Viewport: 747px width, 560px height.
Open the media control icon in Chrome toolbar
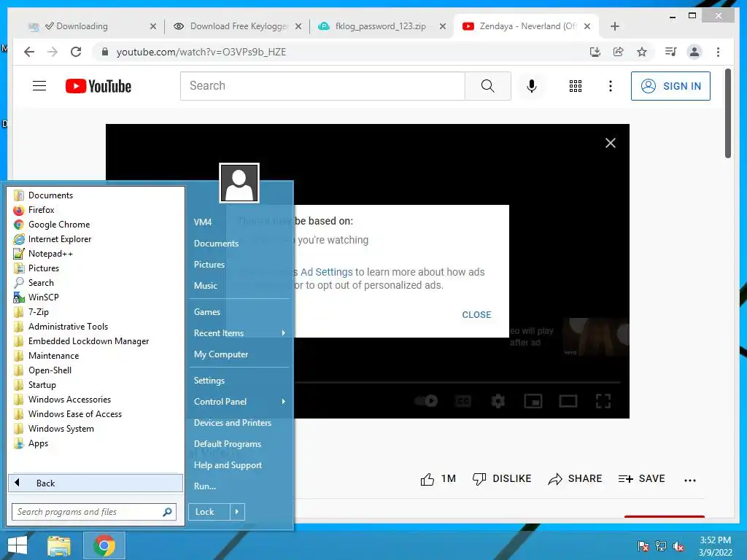coord(670,52)
